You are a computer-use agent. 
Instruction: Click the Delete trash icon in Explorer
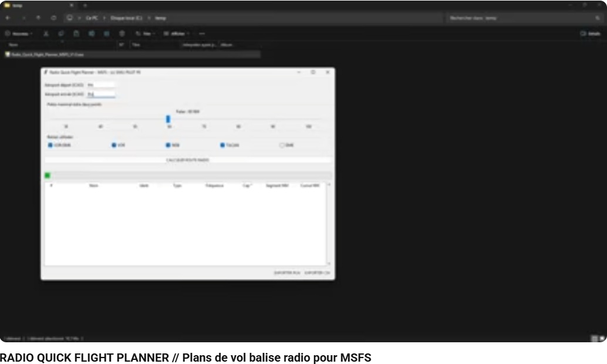point(122,33)
